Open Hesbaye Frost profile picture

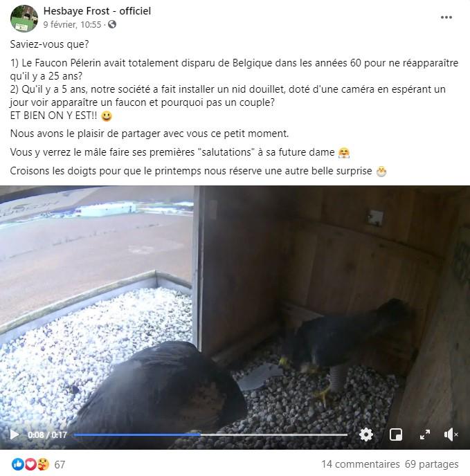[24, 18]
